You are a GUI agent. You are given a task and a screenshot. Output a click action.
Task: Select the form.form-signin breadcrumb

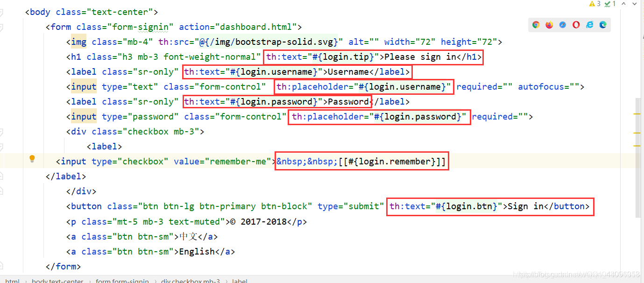tap(122, 281)
